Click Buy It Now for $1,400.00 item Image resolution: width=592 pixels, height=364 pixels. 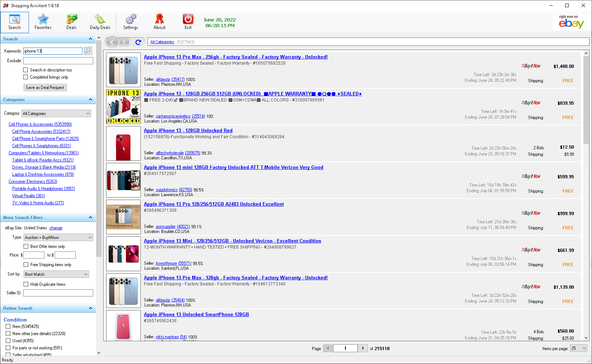tap(531, 66)
